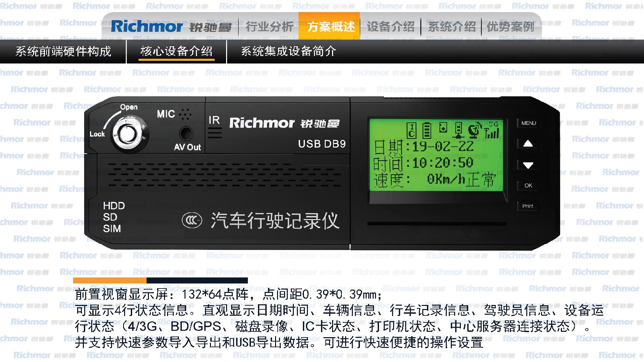The height and width of the screenshot is (362, 644).
Task: Select 系统前端硬件构成 submenu item
Action: point(63,51)
